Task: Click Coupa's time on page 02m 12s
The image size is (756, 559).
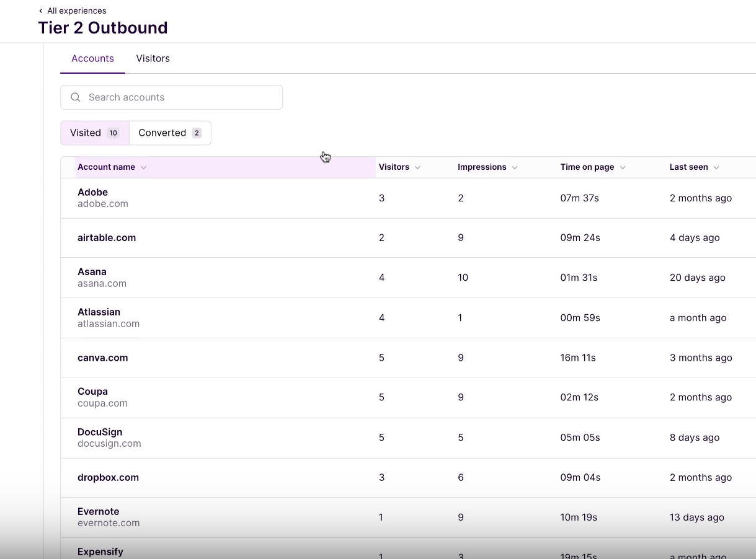Action: (x=579, y=397)
